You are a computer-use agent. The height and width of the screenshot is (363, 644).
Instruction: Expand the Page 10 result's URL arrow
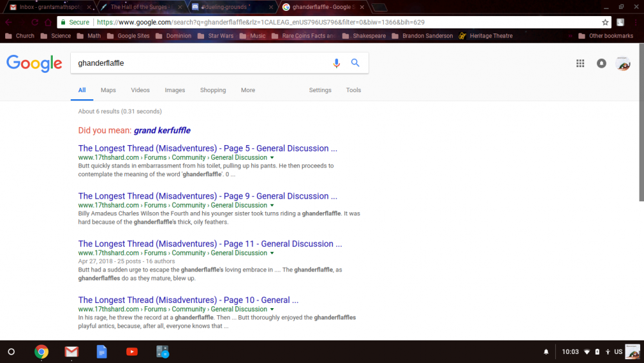click(x=272, y=309)
